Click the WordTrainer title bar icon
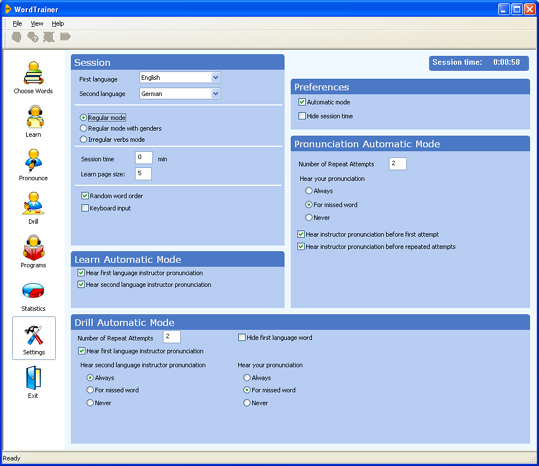This screenshot has width=539, height=466. point(8,9)
